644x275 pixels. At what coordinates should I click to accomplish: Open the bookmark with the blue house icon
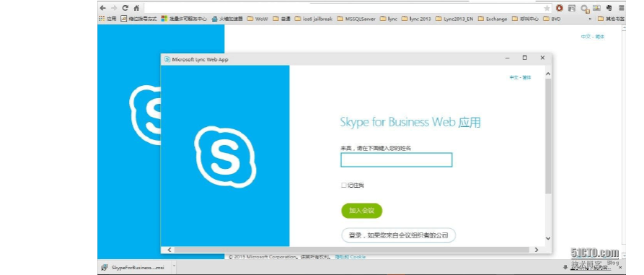coord(226,19)
